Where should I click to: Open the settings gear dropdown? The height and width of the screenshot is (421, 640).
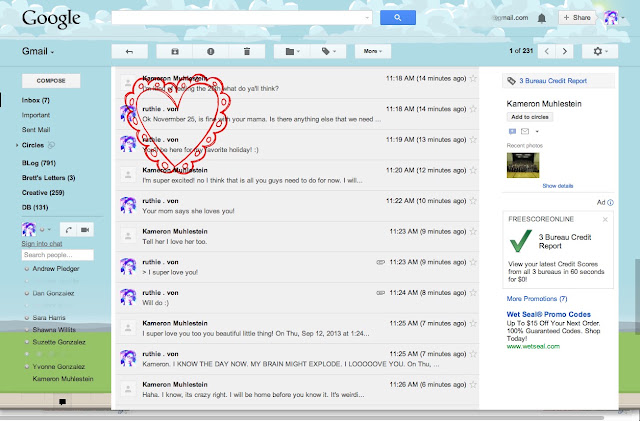(600, 51)
